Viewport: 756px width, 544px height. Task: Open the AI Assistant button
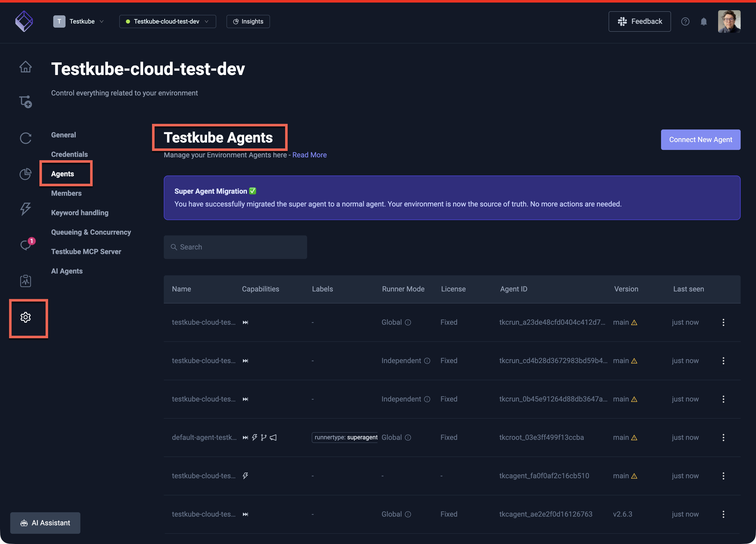[x=45, y=523]
